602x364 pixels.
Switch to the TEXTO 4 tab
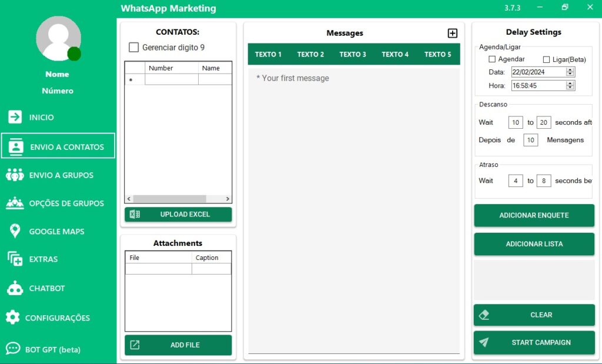coord(394,54)
